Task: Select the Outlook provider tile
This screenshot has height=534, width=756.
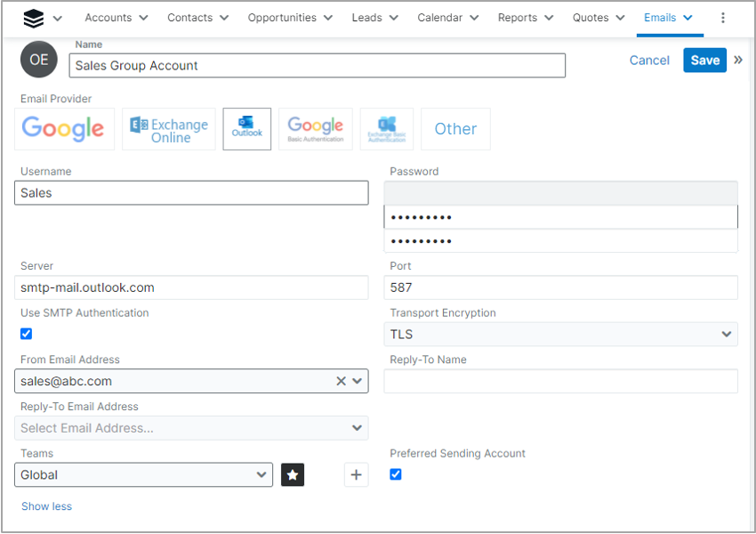Action: click(x=247, y=129)
